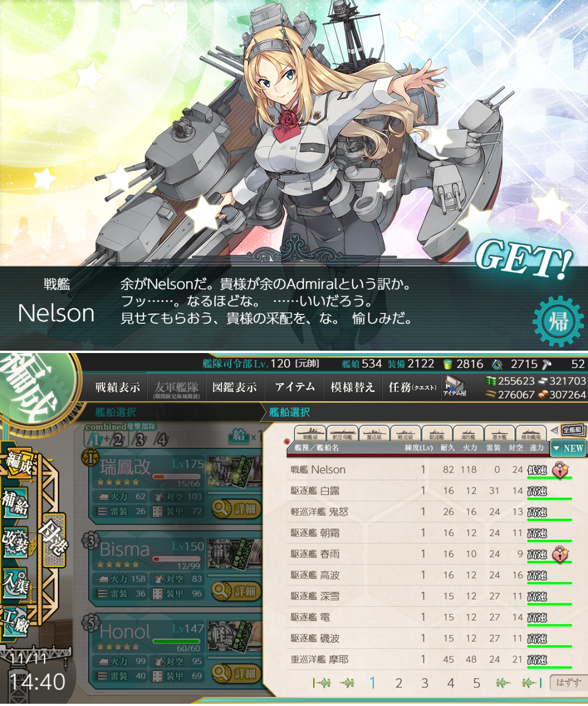Open the 戦績表示 menu
This screenshot has height=706, width=588.
point(118,387)
